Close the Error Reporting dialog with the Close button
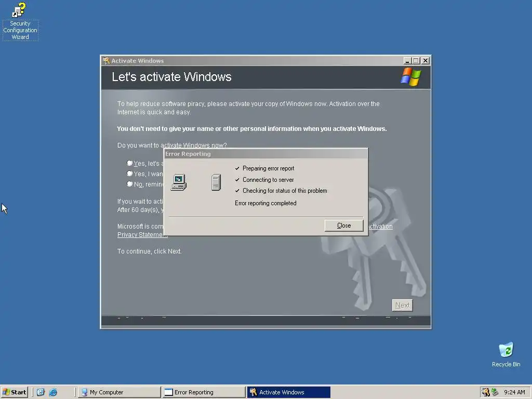This screenshot has width=532, height=399. (344, 225)
